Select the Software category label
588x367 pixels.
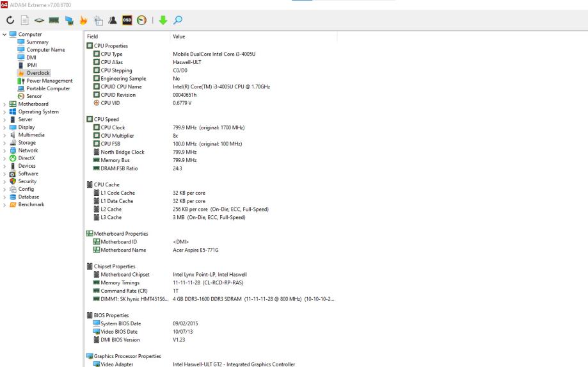tap(28, 174)
